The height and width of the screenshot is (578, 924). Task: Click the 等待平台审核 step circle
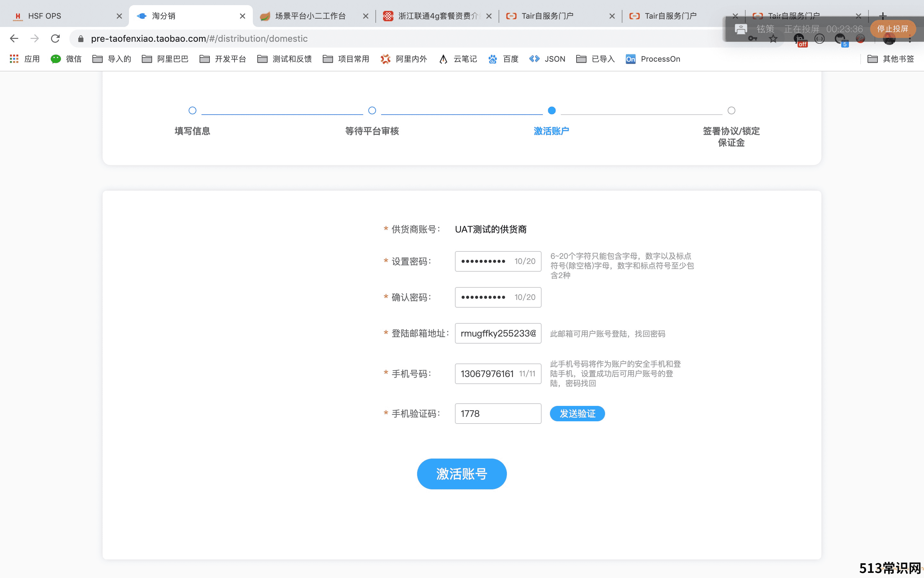pos(372,110)
